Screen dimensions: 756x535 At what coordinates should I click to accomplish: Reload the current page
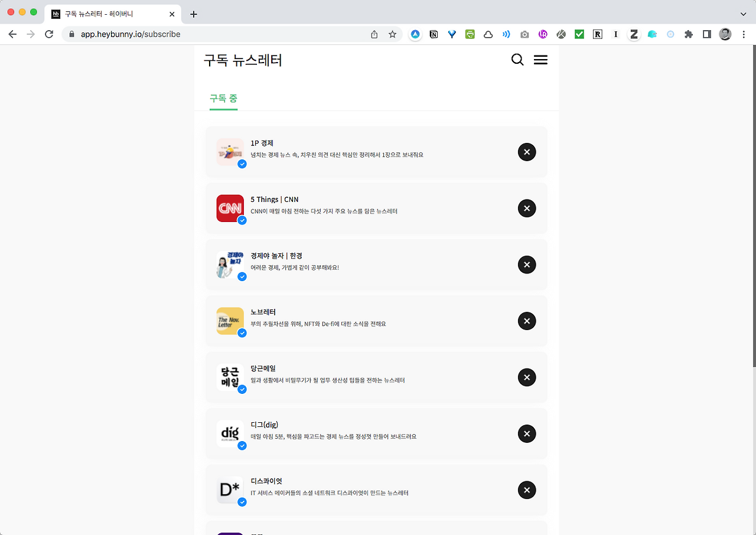coord(49,34)
